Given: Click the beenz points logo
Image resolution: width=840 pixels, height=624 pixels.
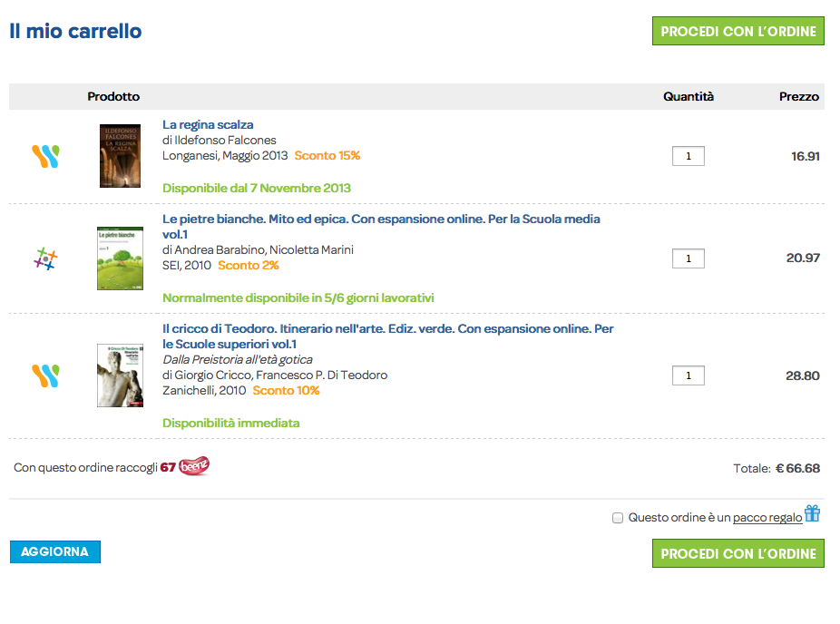Looking at the screenshot, I should tap(194, 466).
